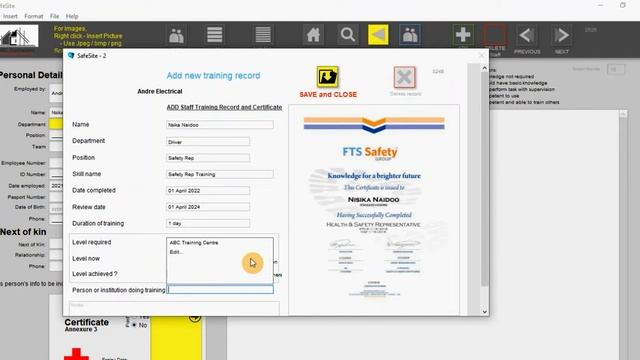Click the SAVE and CLOSE red label
640x360 pixels.
[328, 94]
